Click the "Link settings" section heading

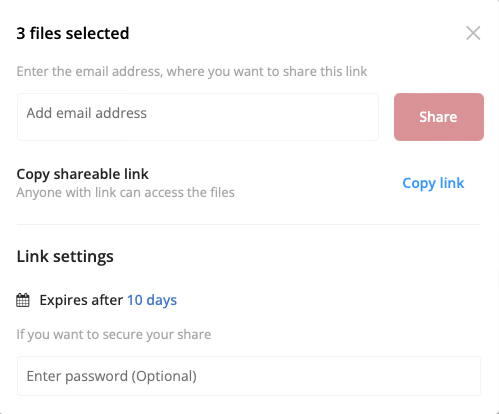pos(65,256)
